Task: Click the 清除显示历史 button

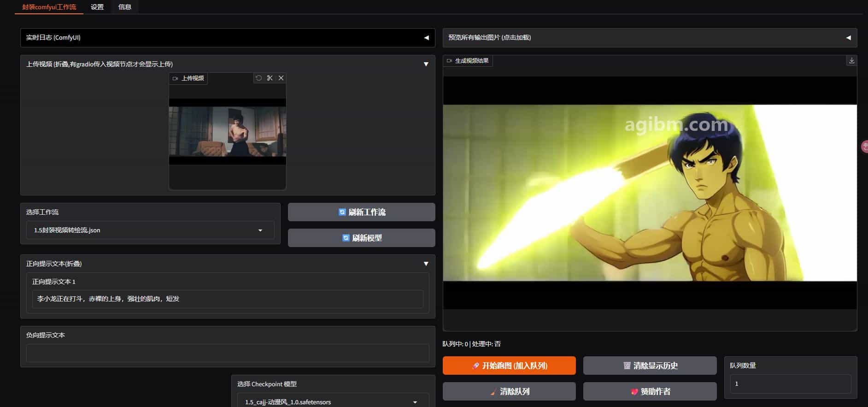Action: pyautogui.click(x=650, y=366)
